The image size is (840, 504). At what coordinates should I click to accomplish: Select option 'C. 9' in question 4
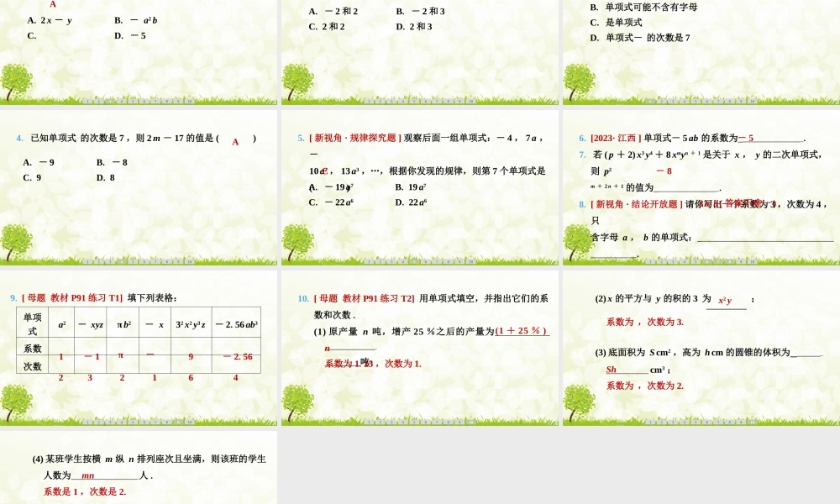point(32,178)
